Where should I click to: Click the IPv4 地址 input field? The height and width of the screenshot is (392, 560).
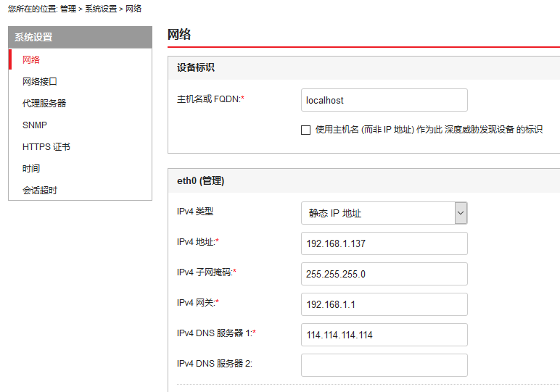click(384, 243)
